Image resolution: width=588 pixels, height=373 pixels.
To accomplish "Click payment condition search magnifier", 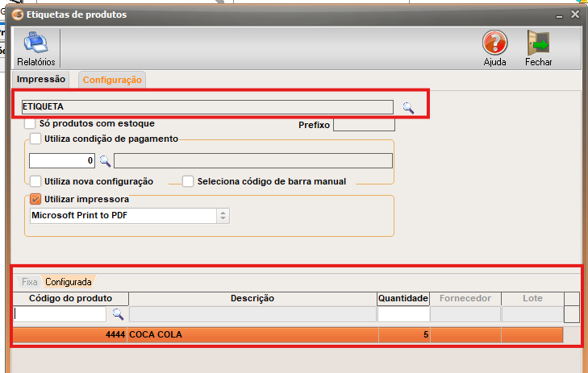I will point(104,160).
